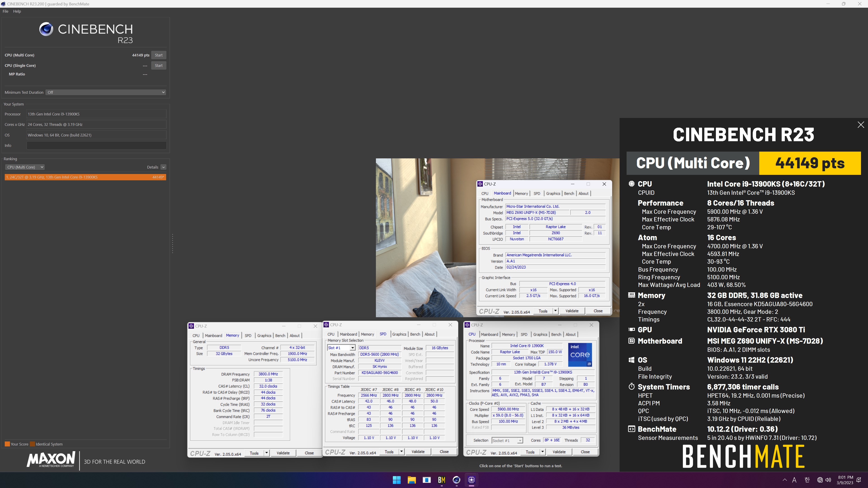Click the Maxon logo

click(x=51, y=460)
